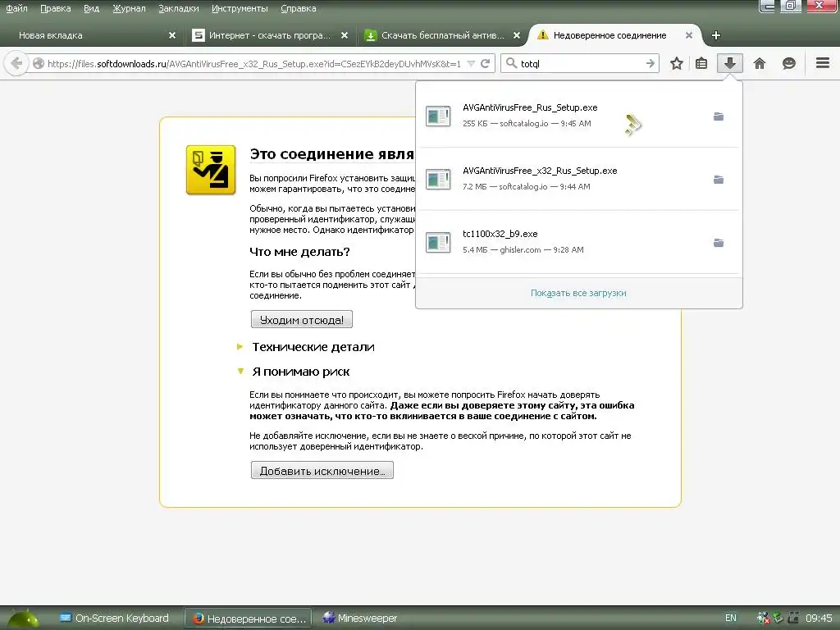Open folder for tc1100x32_b9.exe

pos(719,243)
